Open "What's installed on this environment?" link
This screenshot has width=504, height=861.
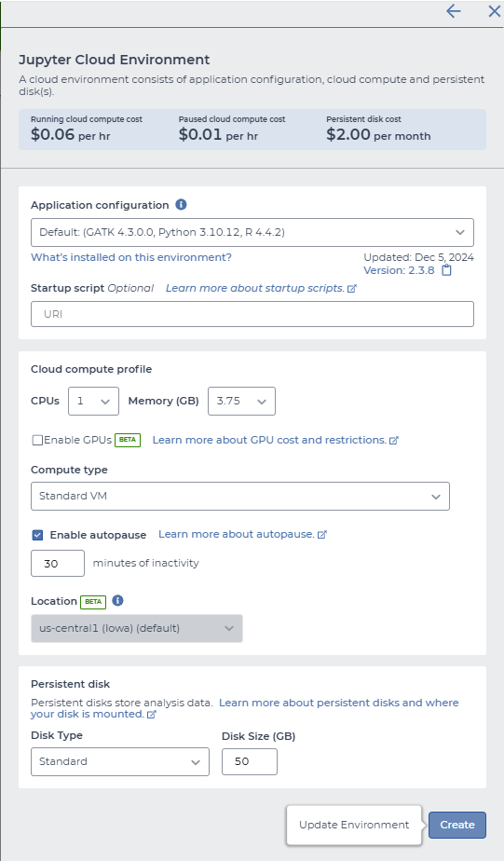(x=131, y=257)
